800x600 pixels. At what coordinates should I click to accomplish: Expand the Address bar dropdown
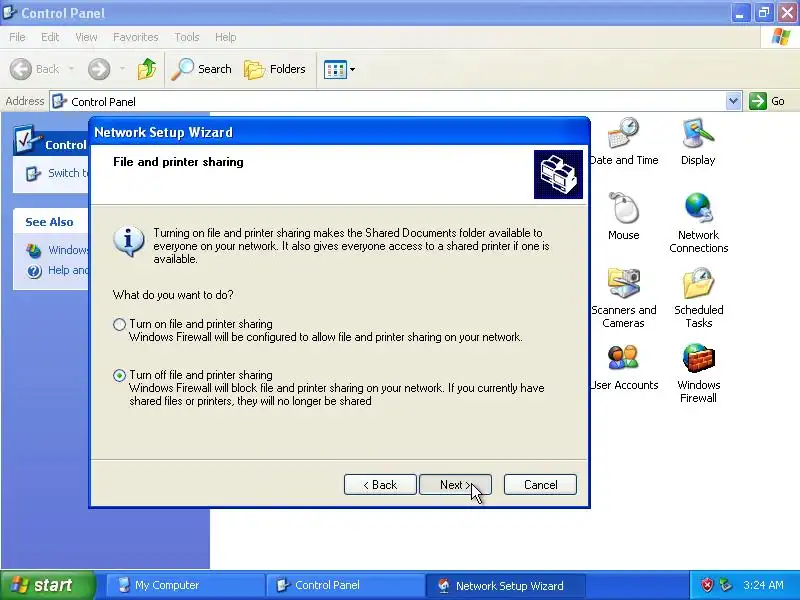coord(734,101)
